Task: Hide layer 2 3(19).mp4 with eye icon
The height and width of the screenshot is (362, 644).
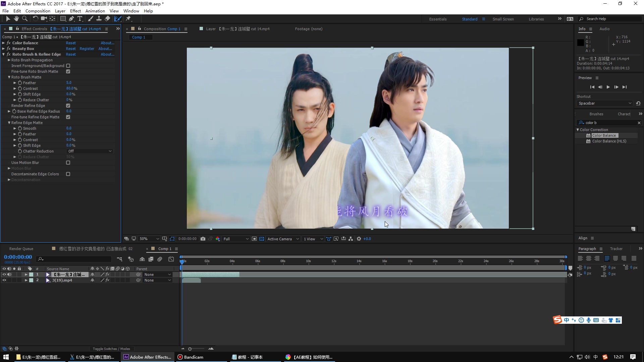Action: (4, 280)
